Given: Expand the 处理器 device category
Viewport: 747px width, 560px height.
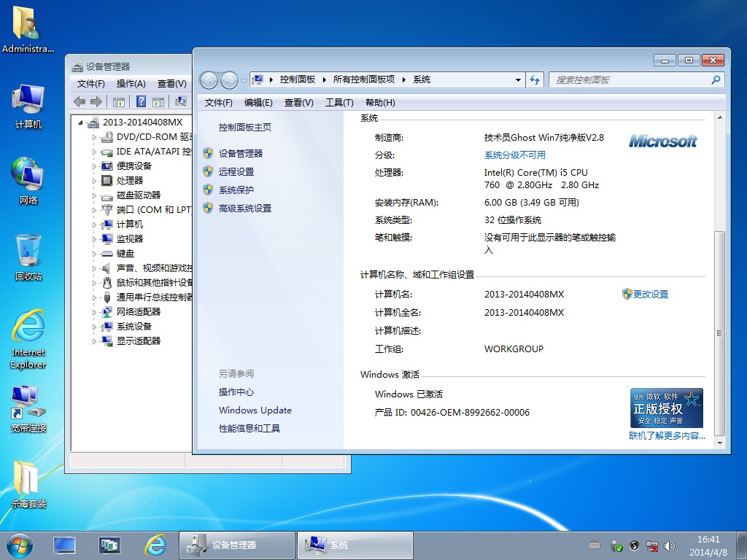Looking at the screenshot, I should pyautogui.click(x=94, y=181).
